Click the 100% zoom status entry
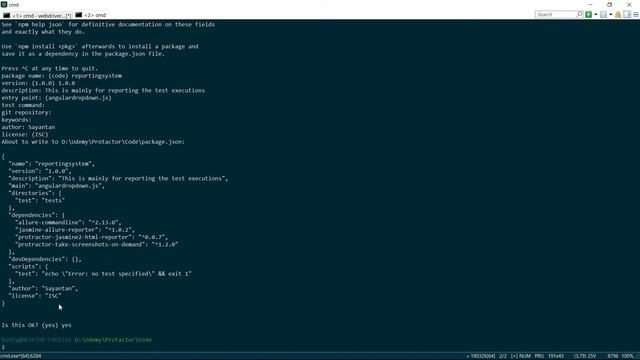The height and width of the screenshot is (360, 640). (627, 356)
